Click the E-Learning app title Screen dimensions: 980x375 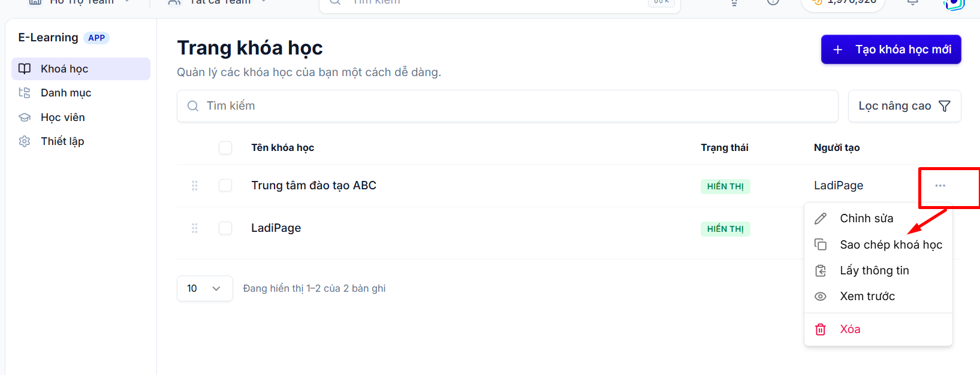pos(48,38)
